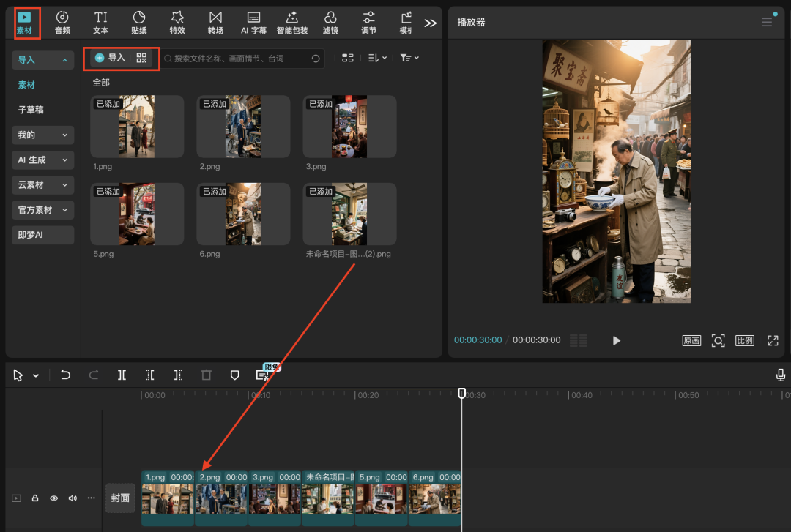The width and height of the screenshot is (791, 532).
Task: Click the 导入 import button
Action: coord(111,58)
